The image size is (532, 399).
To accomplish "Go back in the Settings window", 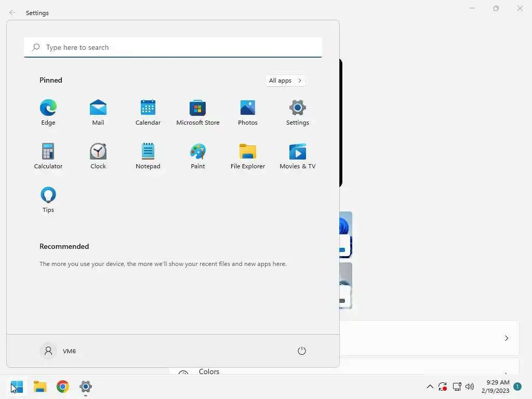I will [x=12, y=12].
